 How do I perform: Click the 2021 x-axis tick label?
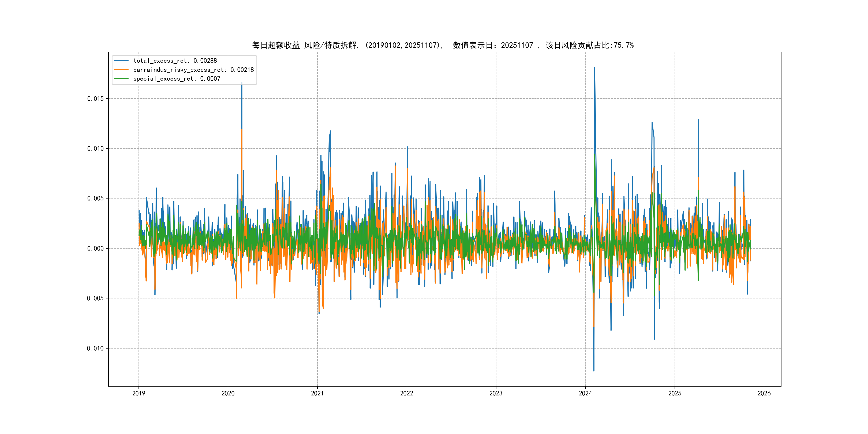[317, 393]
